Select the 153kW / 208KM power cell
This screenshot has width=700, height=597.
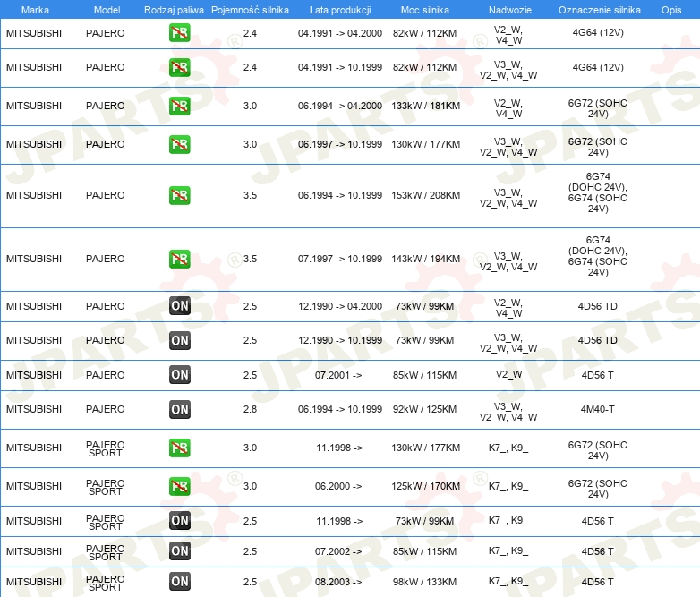point(426,195)
